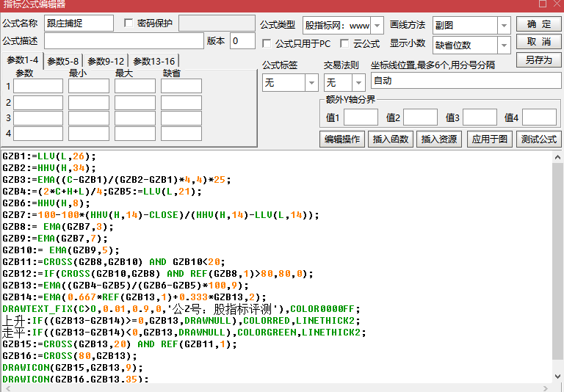
Task: Click the 插入函数 button
Action: [x=391, y=139]
